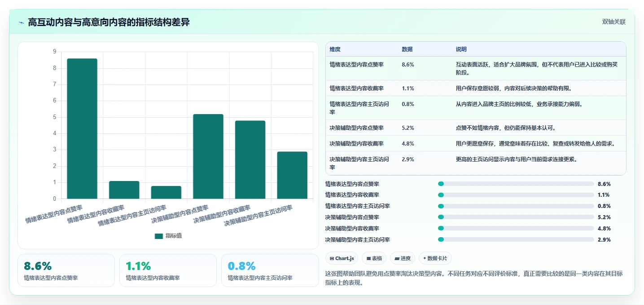Click progress bar for 决策辅助型内容点赞率
This screenshot has height=305, width=644.
pyautogui.click(x=516, y=217)
